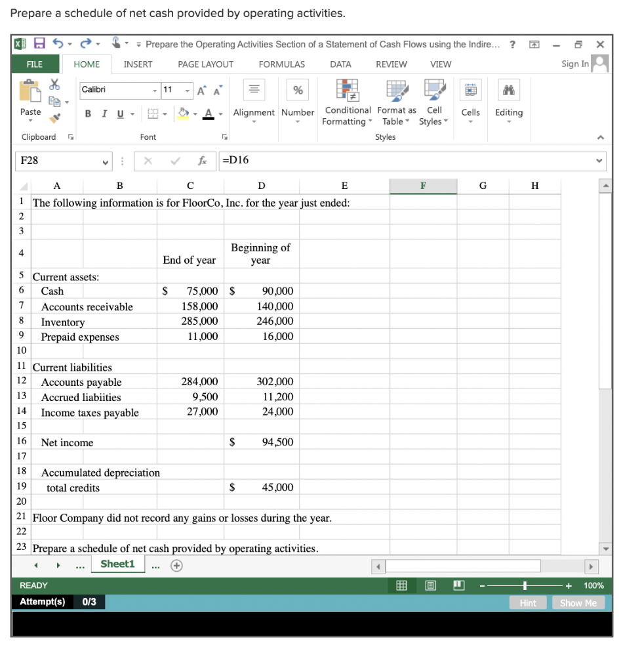
Task: Click the Format Painter icon
Action: coord(54,118)
